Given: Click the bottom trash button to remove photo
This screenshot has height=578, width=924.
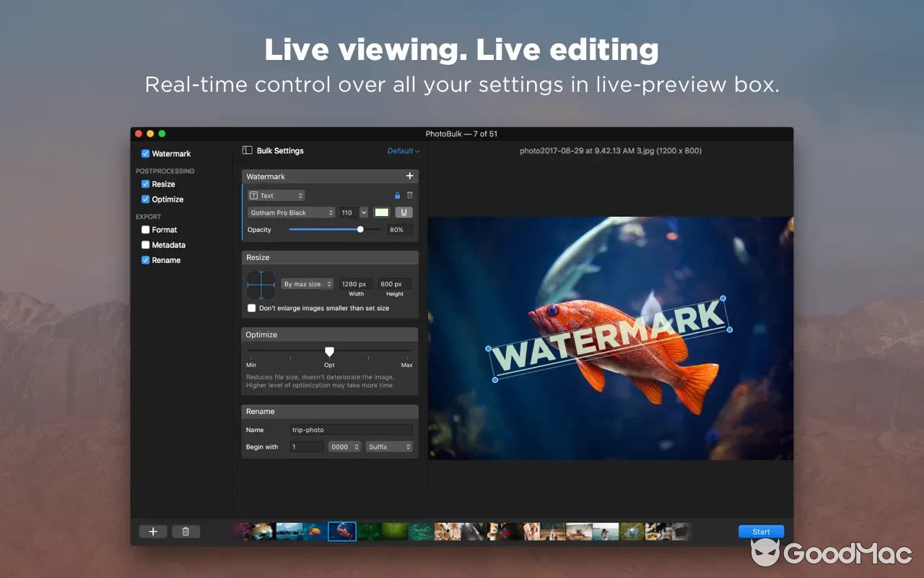Looking at the screenshot, I should pyautogui.click(x=186, y=532).
